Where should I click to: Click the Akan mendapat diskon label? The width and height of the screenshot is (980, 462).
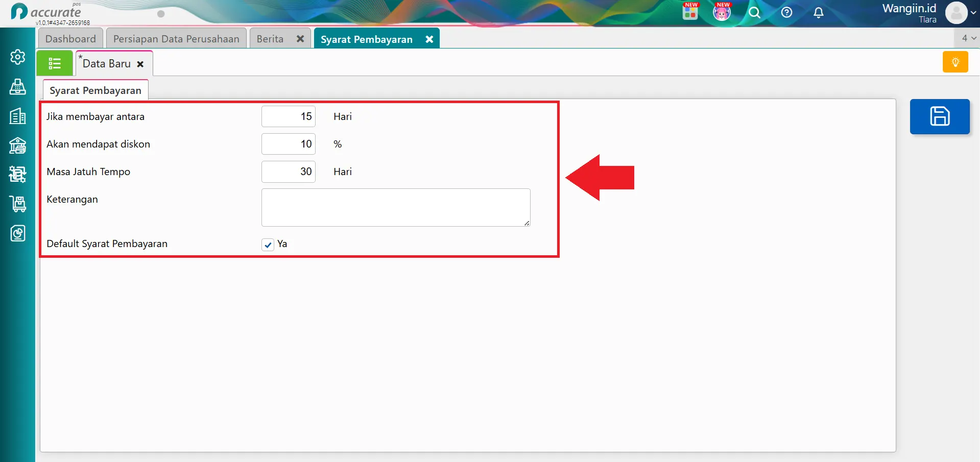point(98,144)
